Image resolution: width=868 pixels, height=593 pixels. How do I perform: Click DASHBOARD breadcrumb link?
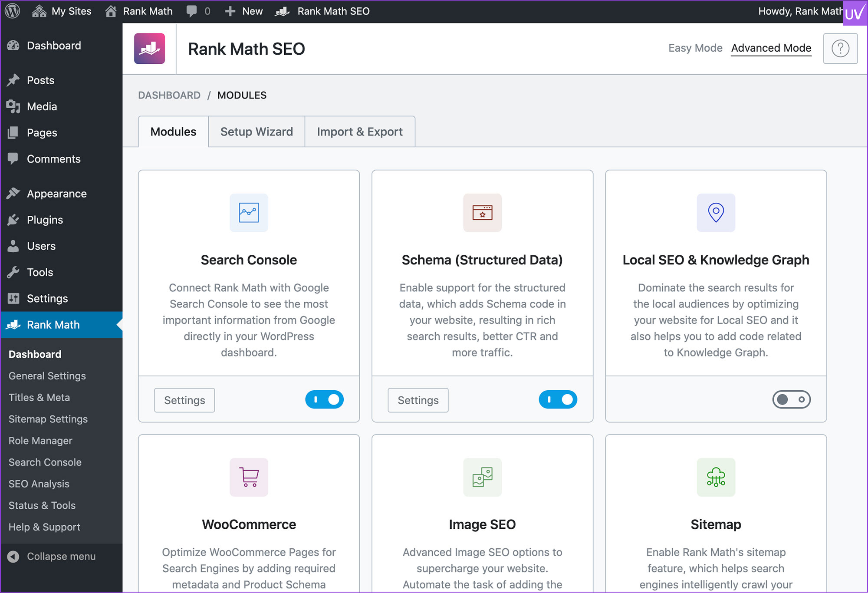(169, 95)
